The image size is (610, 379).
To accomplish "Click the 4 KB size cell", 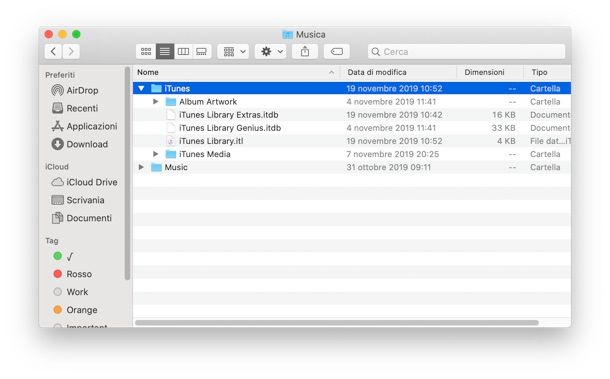I will tap(506, 141).
